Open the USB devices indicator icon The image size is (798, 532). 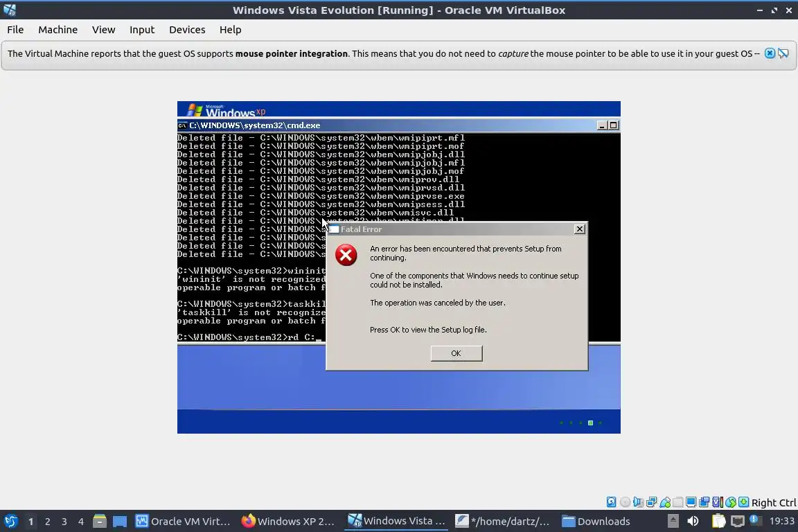[x=665, y=502]
